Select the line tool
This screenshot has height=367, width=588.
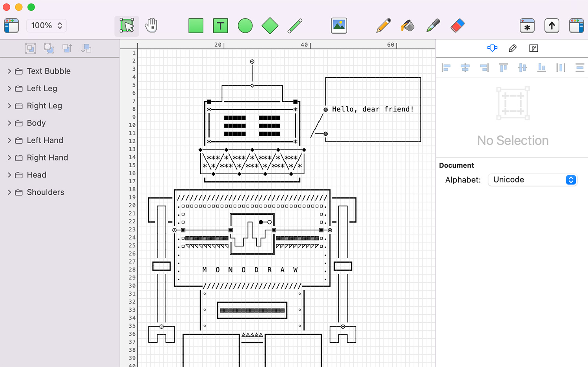[x=295, y=26]
